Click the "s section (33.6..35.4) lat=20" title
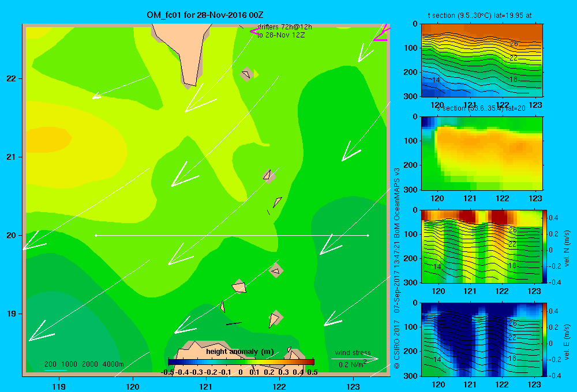Viewport: 577px width, 392px height. 481,108
